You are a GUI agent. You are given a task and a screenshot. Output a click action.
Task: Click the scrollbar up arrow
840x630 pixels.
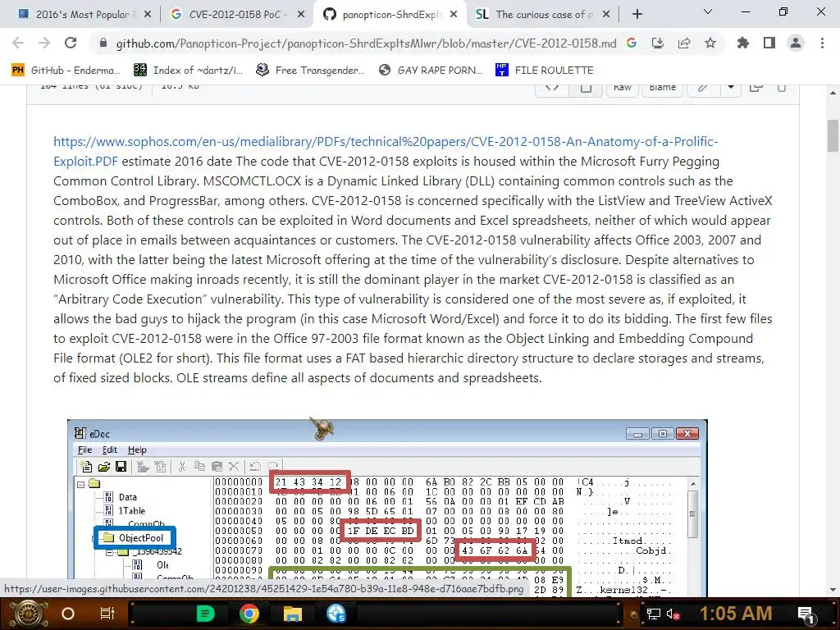(x=833, y=92)
